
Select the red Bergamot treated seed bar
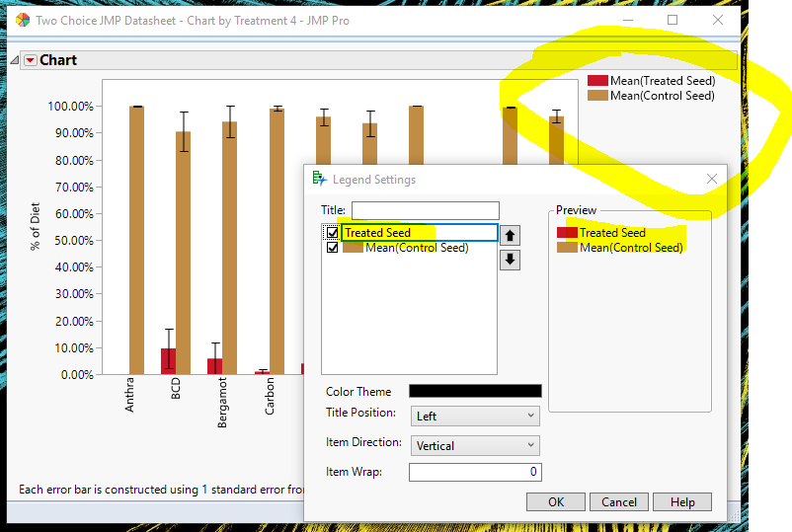tap(214, 366)
